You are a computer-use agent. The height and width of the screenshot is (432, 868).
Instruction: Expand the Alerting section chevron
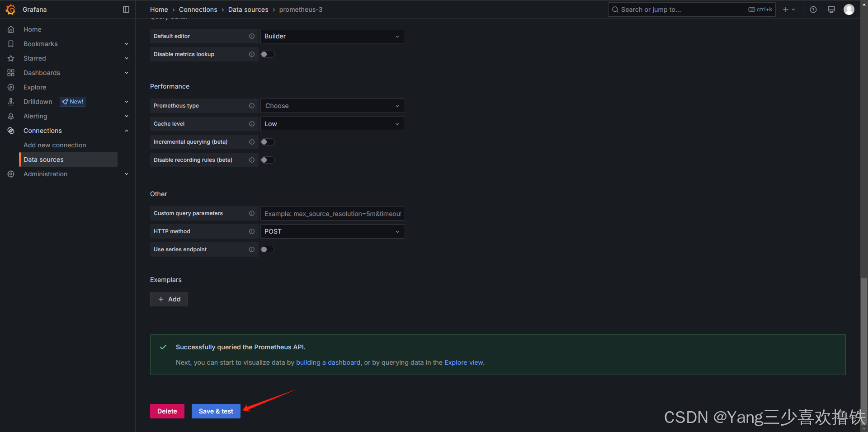tap(127, 116)
